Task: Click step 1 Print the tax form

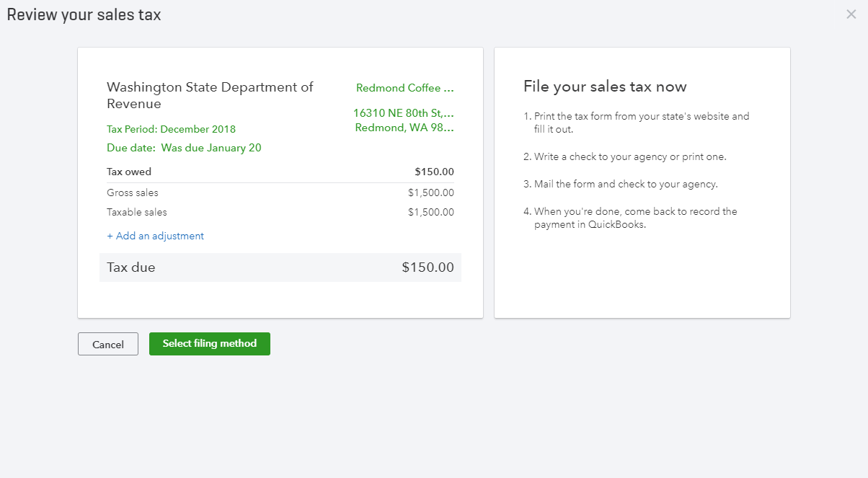Action: coord(641,123)
